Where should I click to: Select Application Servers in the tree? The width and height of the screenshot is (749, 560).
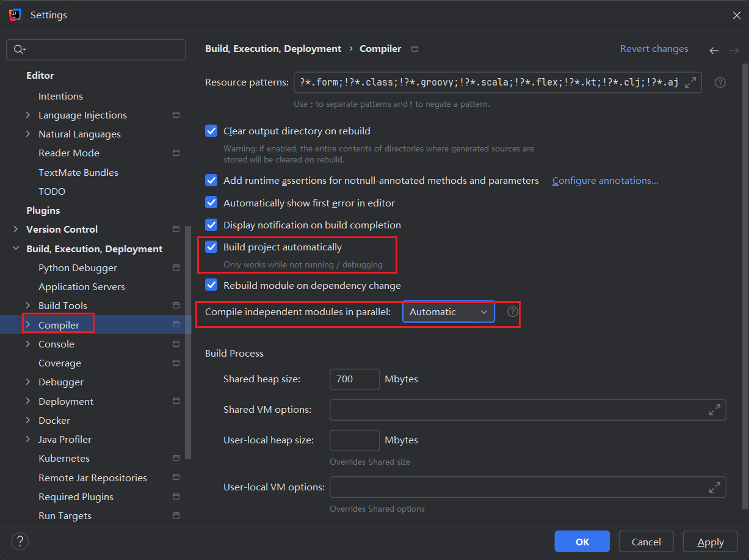coord(82,286)
